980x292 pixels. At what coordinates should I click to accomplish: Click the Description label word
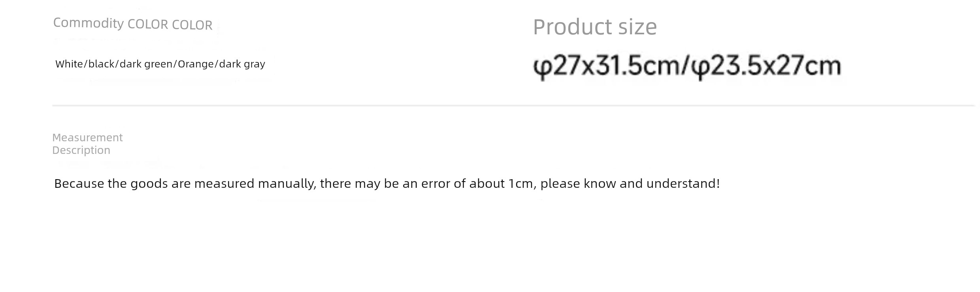pos(81,150)
